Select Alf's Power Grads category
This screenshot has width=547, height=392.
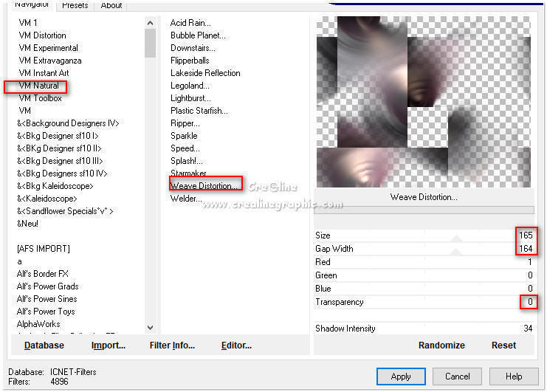[47, 286]
